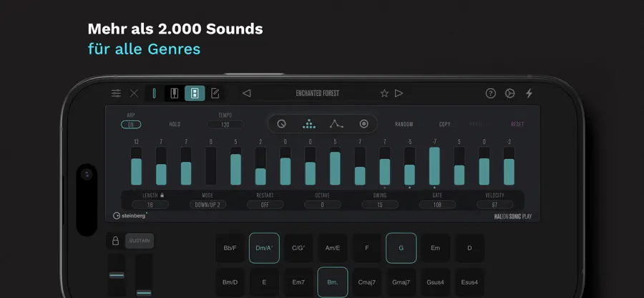Click the tallest step bar labeled -7
The image size is (644, 298).
[434, 166]
